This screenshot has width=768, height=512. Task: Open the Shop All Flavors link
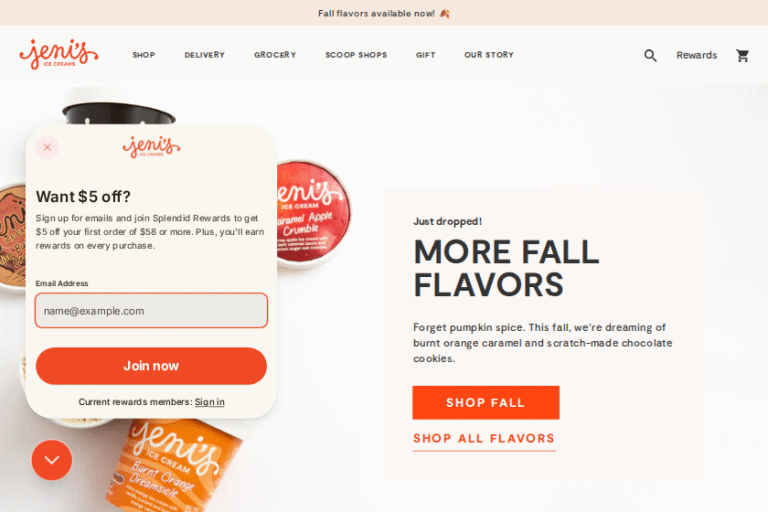(x=484, y=439)
